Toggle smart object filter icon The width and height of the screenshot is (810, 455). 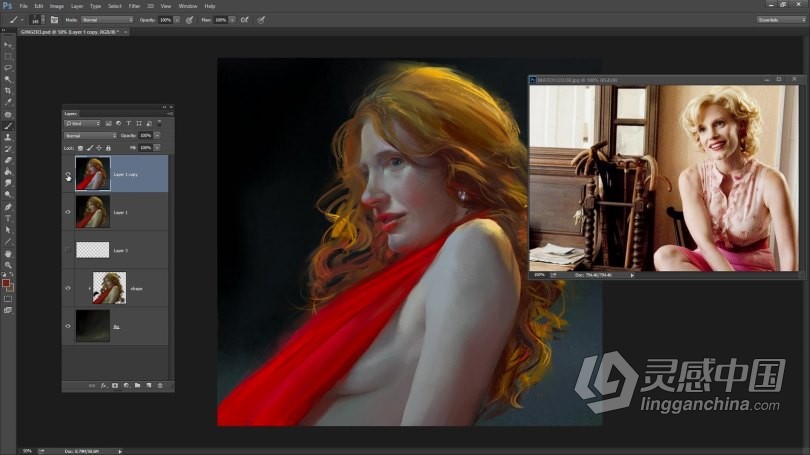(149, 123)
